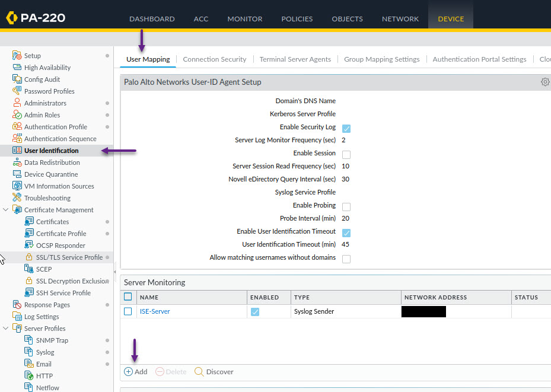Open SSH Service Profile in sidebar
Image resolution: width=551 pixels, height=392 pixels.
tap(63, 293)
